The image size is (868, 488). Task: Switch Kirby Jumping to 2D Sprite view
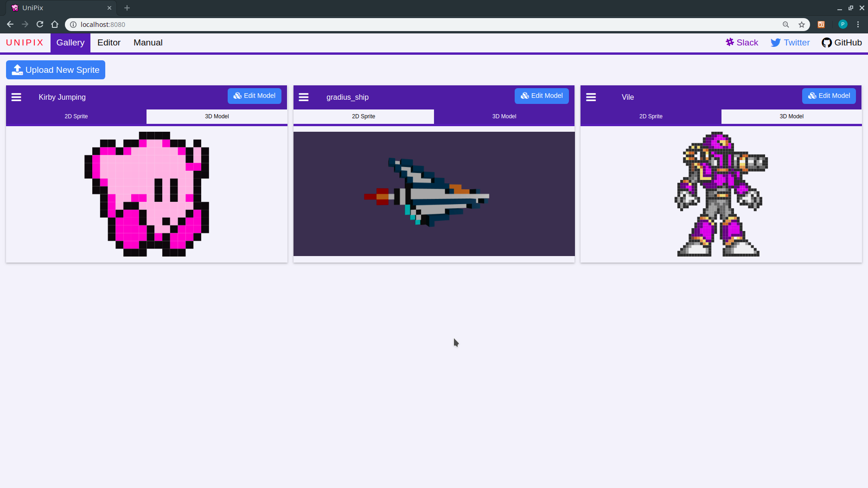pos(76,116)
